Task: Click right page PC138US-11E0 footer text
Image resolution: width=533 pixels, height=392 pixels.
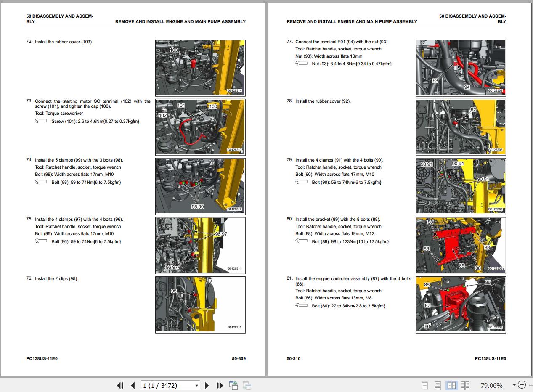Action: 491,359
